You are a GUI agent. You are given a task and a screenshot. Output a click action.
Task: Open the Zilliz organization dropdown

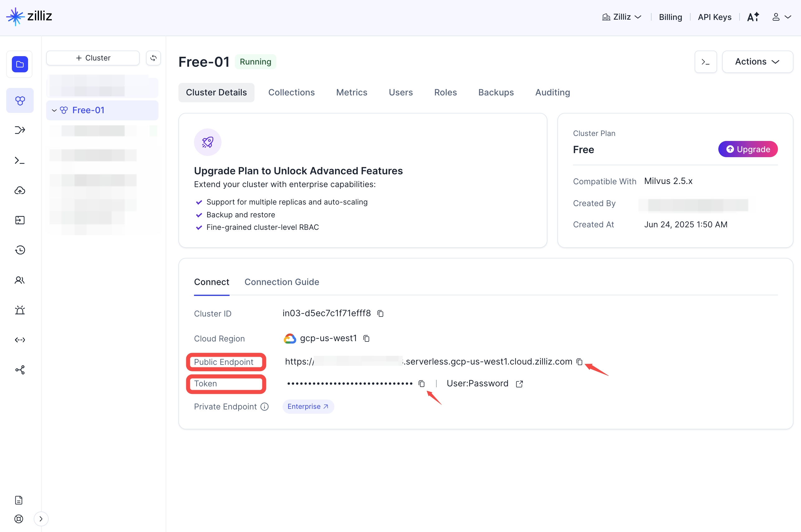tap(622, 17)
